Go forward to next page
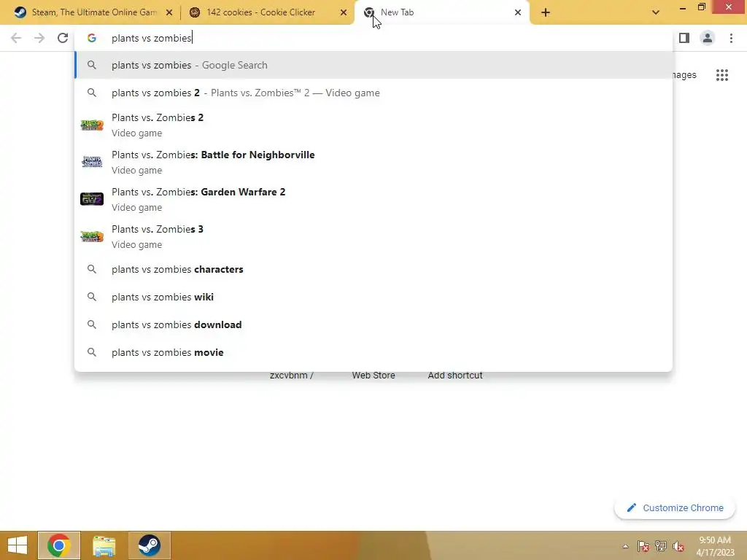The height and width of the screenshot is (560, 747). click(39, 38)
